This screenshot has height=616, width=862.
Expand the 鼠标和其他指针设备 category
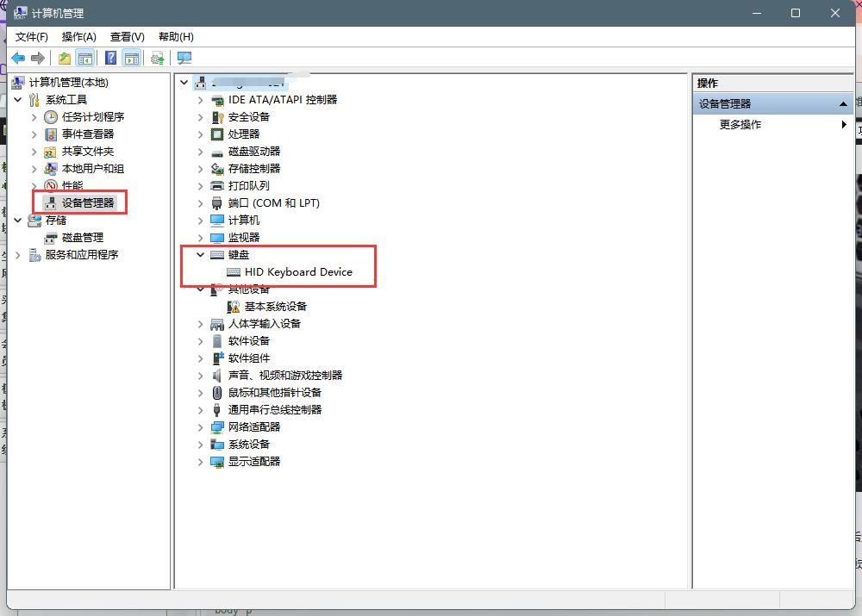(200, 392)
